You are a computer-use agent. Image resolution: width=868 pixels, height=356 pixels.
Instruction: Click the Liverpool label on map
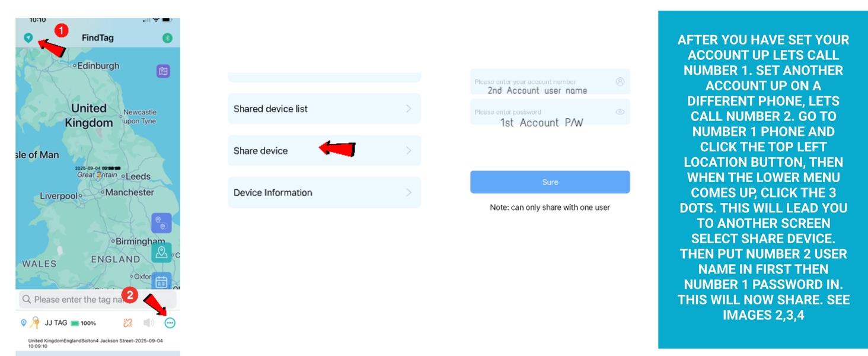[60, 196]
